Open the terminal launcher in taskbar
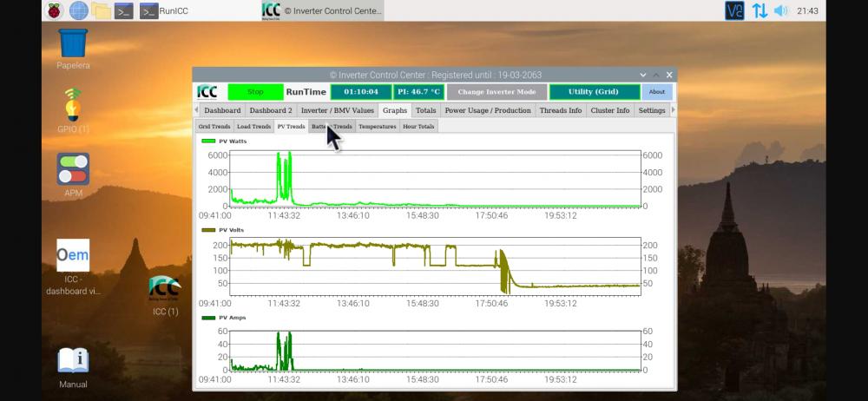868x401 pixels. point(124,10)
